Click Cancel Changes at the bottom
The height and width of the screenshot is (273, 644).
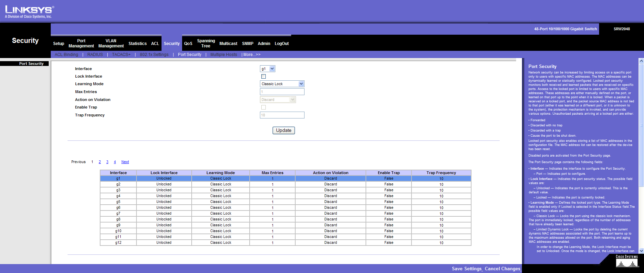click(x=502, y=269)
